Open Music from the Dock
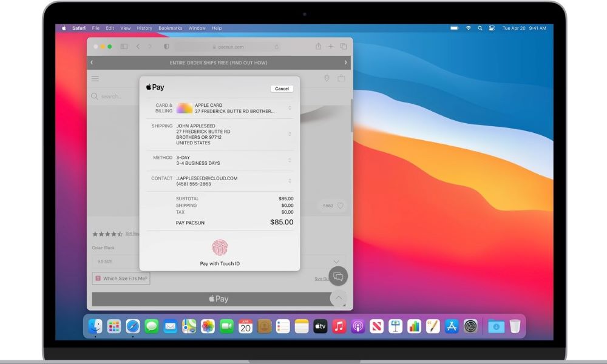 pyautogui.click(x=339, y=326)
